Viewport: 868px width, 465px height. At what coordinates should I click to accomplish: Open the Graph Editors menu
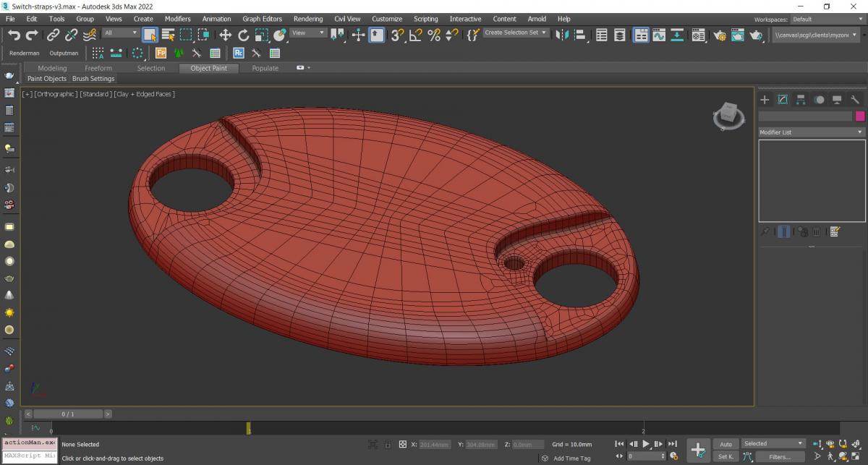(262, 19)
